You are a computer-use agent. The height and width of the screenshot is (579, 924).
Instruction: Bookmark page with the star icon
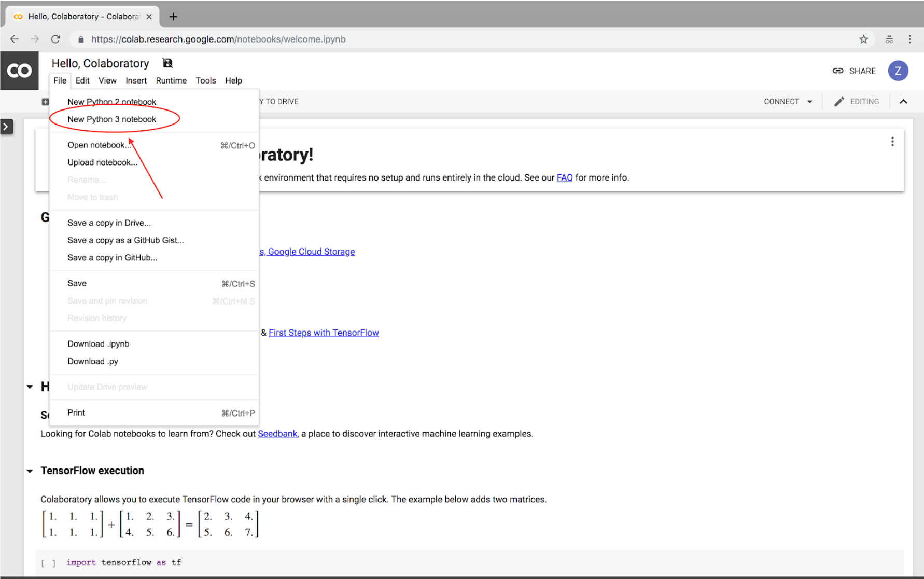tap(863, 39)
